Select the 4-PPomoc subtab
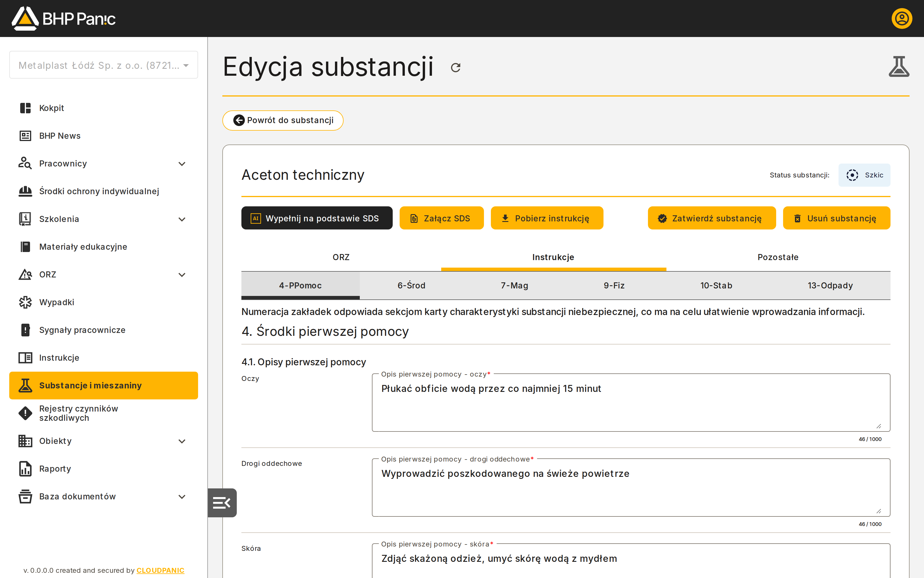Viewport: 924px width, 578px height. pyautogui.click(x=300, y=286)
